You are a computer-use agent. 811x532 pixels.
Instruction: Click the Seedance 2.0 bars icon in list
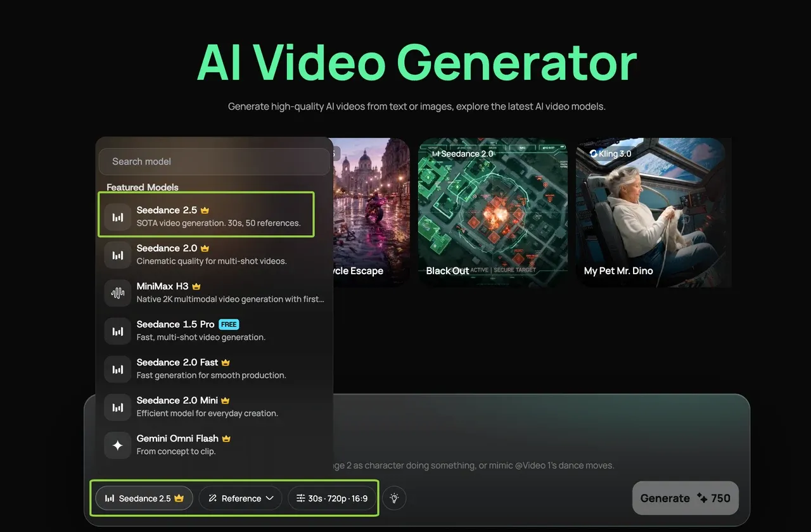click(x=118, y=255)
